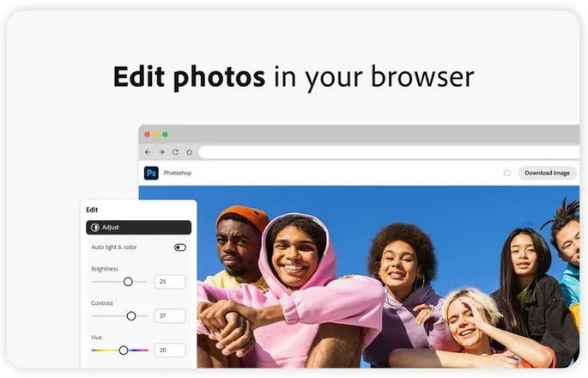
Task: Click the Brightness slider handle
Action: pyautogui.click(x=128, y=282)
